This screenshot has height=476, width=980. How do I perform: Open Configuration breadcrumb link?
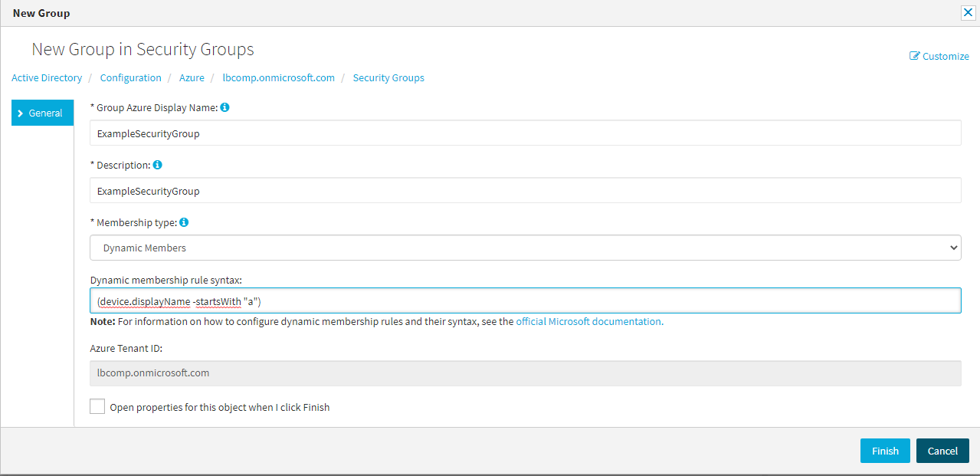coord(131,77)
